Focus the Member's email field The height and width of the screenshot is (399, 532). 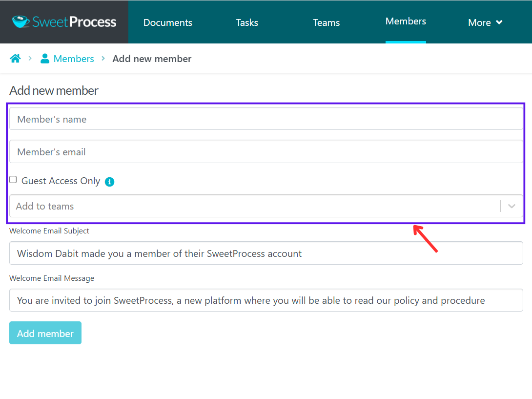pyautogui.click(x=266, y=151)
